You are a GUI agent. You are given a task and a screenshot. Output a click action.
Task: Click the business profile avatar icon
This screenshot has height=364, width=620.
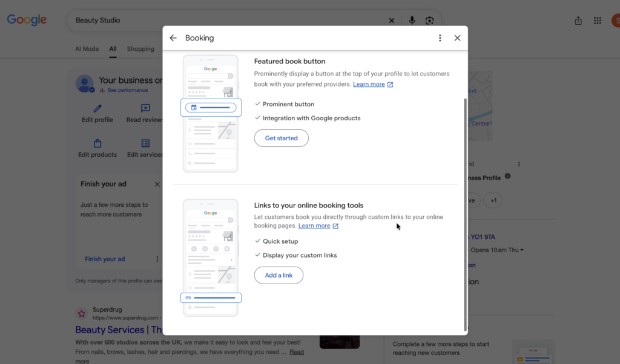[x=85, y=83]
